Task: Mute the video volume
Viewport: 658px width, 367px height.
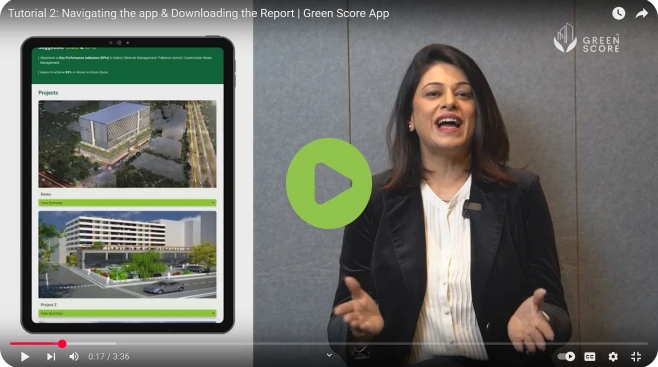Action: [x=74, y=357]
